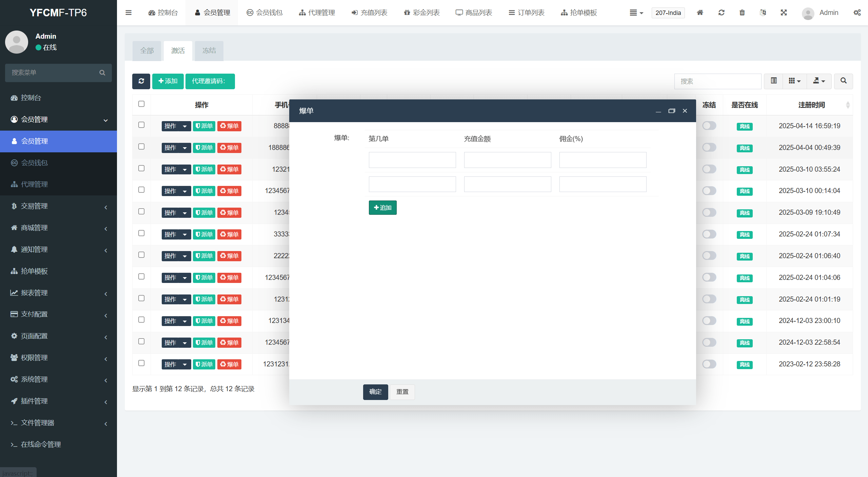Click the refresh icon in top header
The height and width of the screenshot is (477, 868).
721,13
